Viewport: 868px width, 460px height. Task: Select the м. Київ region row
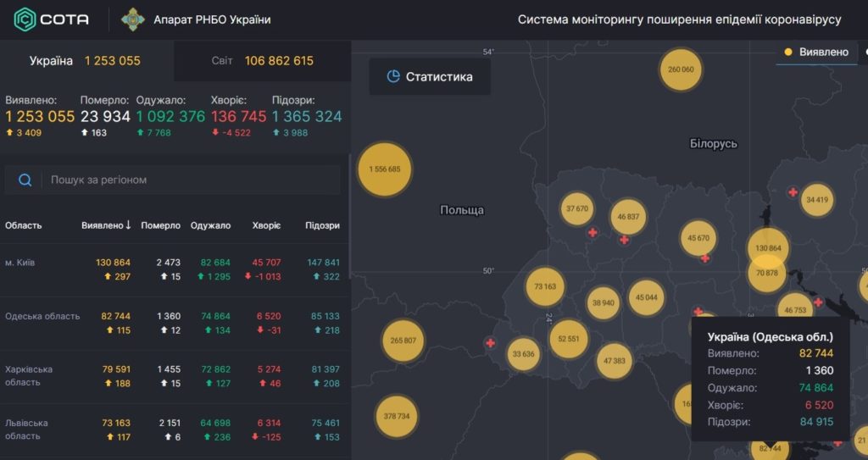pos(175,269)
